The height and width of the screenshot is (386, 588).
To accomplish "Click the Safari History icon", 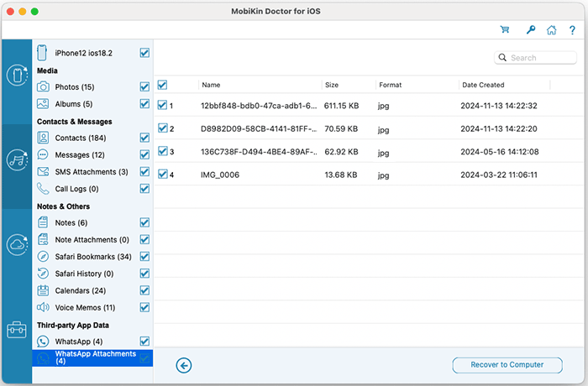I will point(43,274).
